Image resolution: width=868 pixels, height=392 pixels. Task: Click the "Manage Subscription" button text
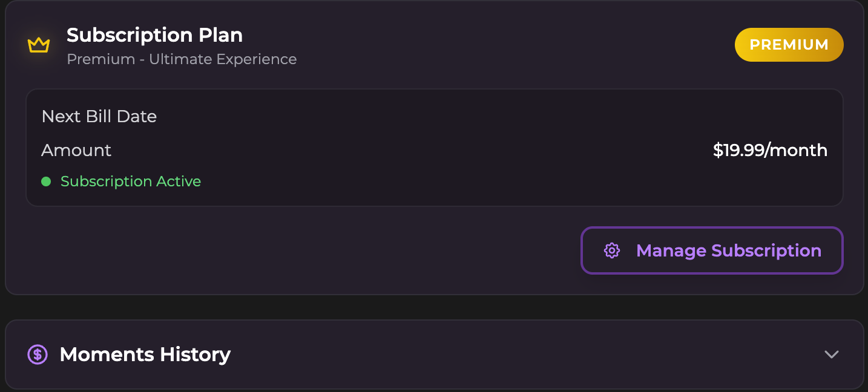click(729, 250)
